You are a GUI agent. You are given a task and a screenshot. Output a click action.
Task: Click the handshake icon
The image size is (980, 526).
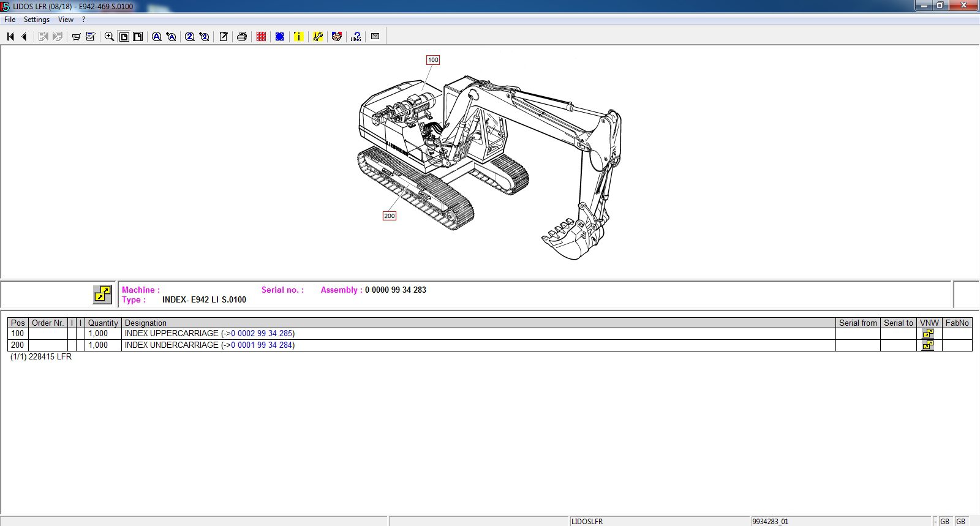[336, 37]
